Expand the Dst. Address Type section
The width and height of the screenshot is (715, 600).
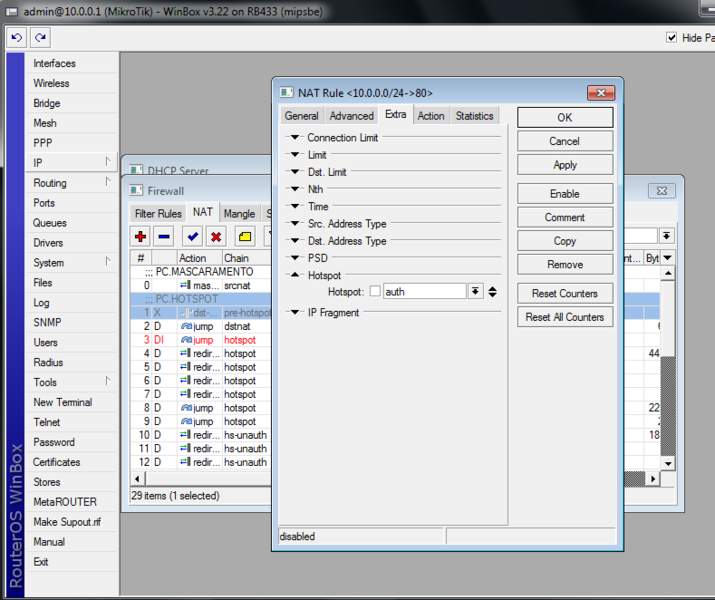[295, 240]
